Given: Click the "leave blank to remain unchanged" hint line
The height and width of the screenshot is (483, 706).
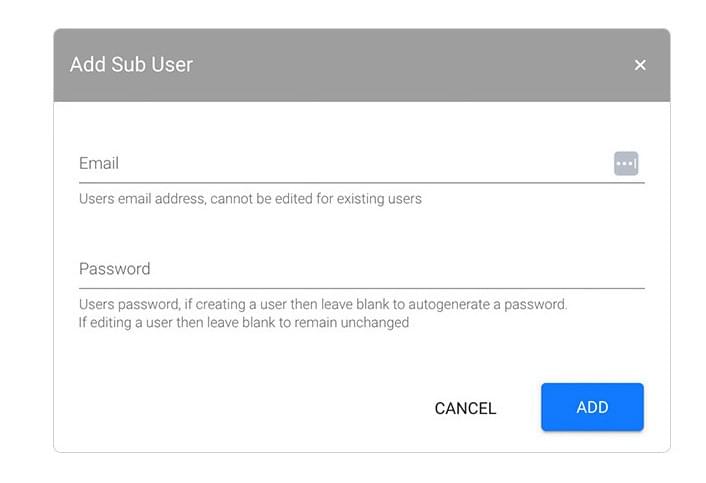Looking at the screenshot, I should click(x=244, y=322).
